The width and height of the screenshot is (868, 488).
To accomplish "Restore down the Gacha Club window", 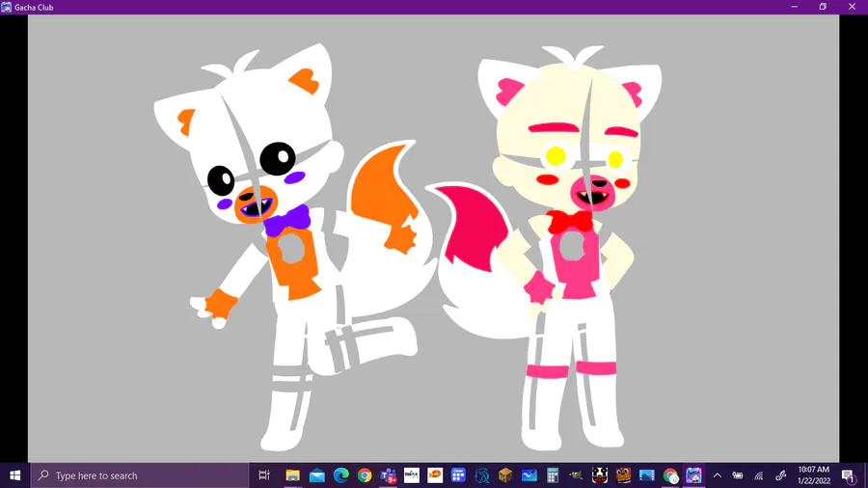I will (824, 7).
